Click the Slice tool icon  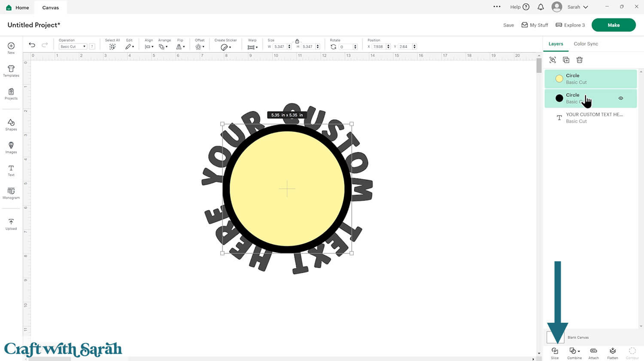(555, 352)
